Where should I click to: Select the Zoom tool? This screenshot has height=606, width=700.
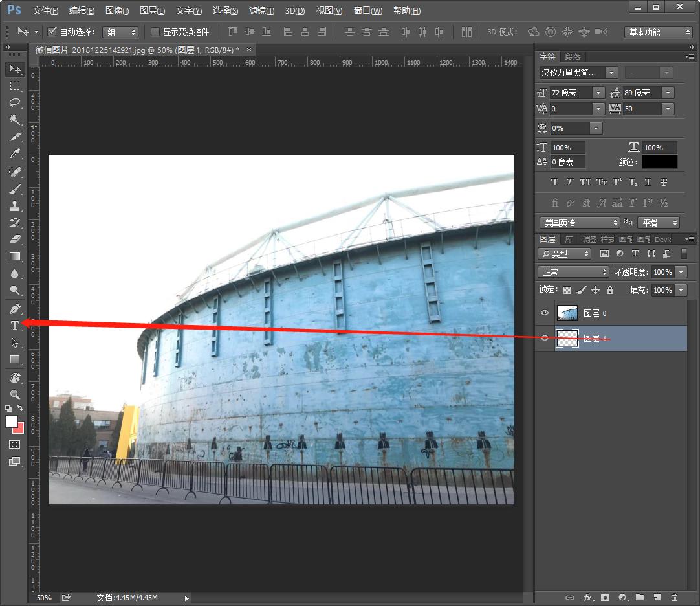point(15,394)
